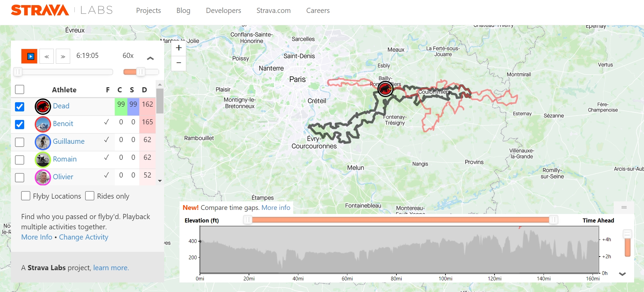
Task: Enable the Rides only checkbox
Action: pos(90,196)
